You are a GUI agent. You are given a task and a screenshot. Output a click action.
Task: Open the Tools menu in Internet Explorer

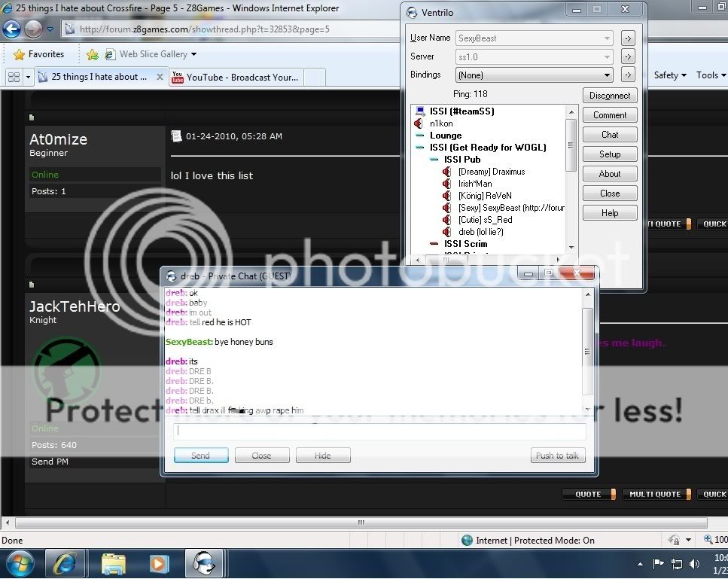711,75
